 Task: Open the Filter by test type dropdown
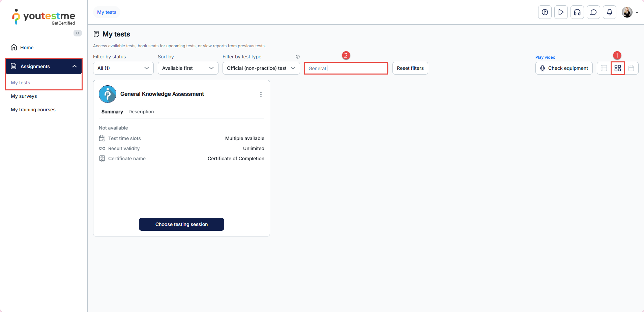coord(261,68)
